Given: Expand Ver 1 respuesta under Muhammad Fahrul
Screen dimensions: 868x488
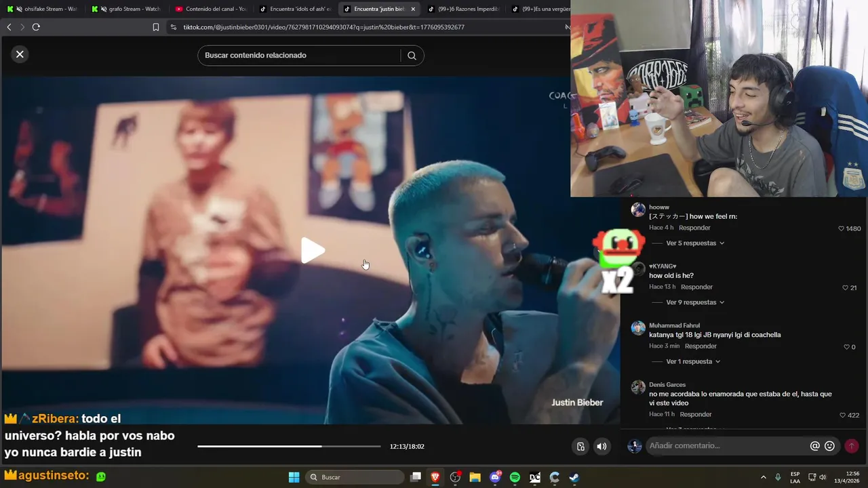Looking at the screenshot, I should 693,361.
